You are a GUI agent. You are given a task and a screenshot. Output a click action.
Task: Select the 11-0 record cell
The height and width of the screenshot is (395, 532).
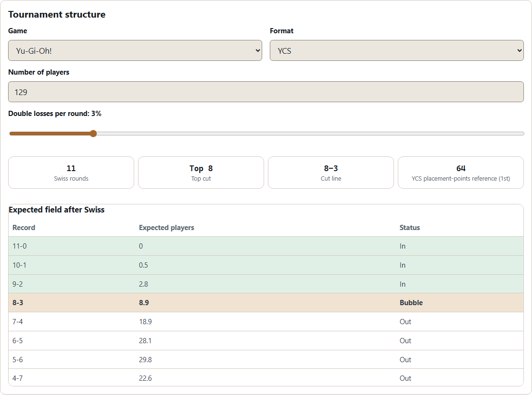(x=20, y=246)
